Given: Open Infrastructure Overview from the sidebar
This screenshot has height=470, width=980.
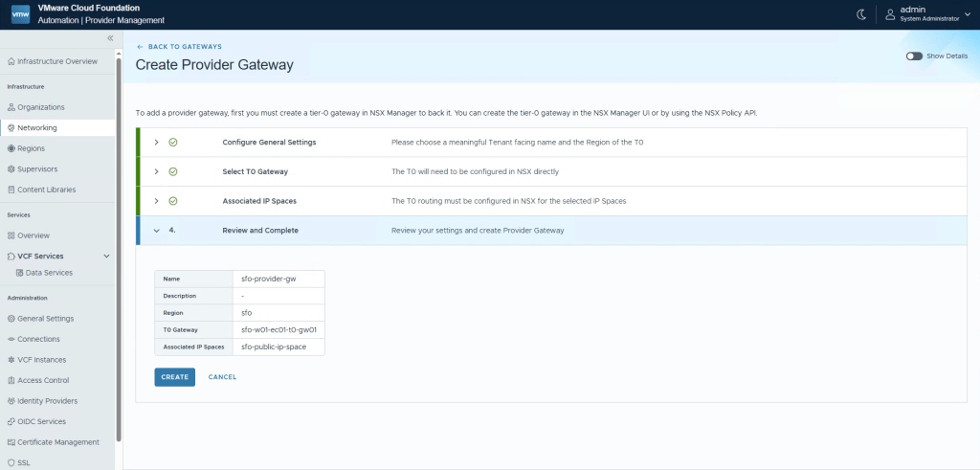Looking at the screenshot, I should click(x=57, y=61).
